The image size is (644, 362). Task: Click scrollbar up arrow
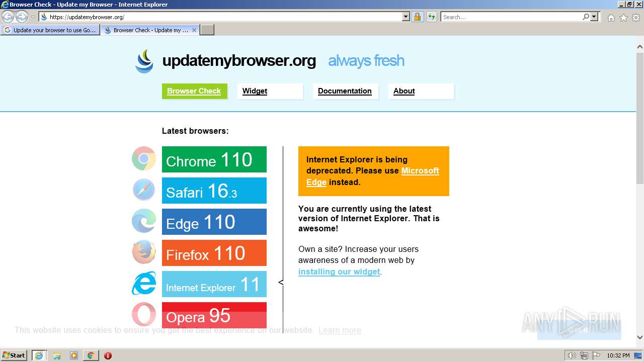coord(640,47)
